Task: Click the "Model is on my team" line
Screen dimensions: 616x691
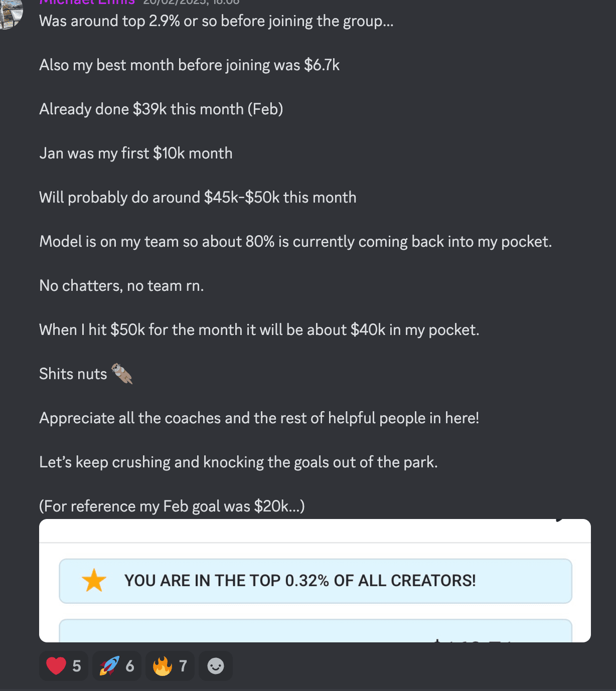Action: [295, 242]
